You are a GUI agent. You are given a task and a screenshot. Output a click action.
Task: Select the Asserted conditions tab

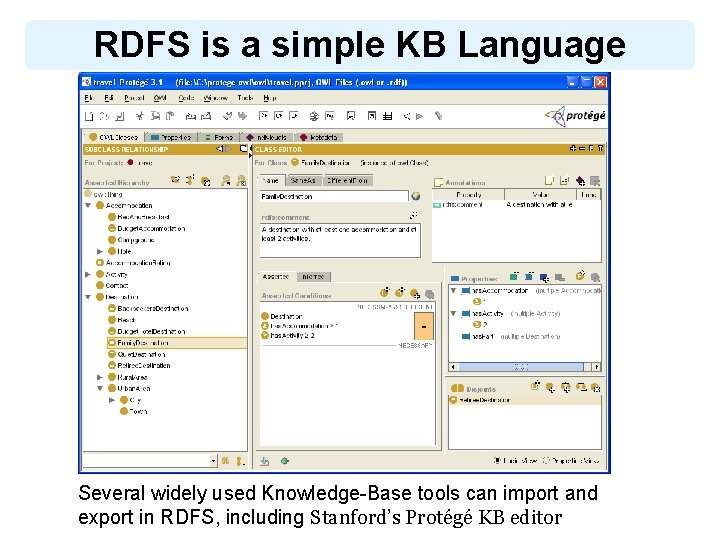point(276,276)
